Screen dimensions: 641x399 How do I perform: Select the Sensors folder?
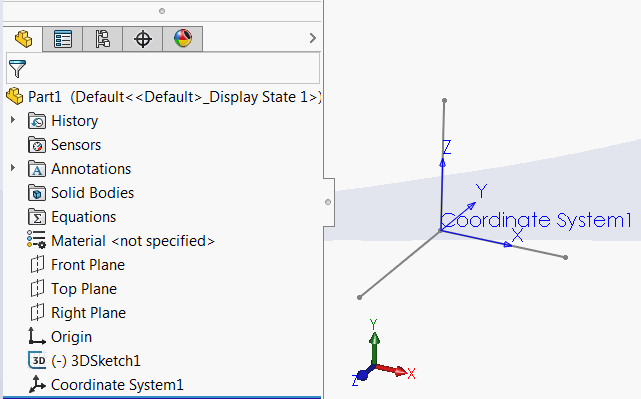click(x=64, y=145)
